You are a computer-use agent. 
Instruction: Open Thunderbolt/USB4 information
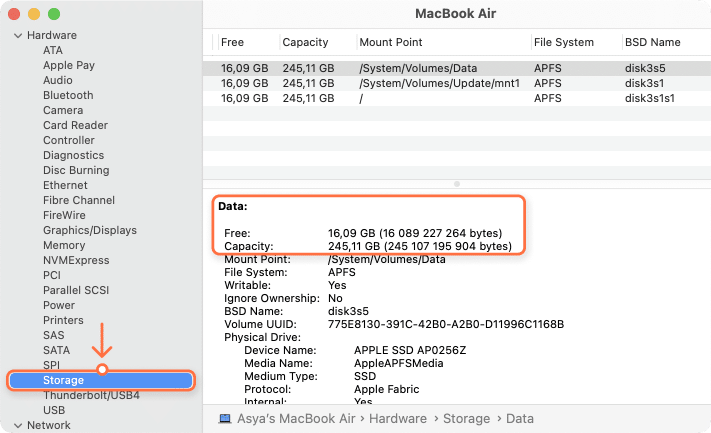pos(91,395)
